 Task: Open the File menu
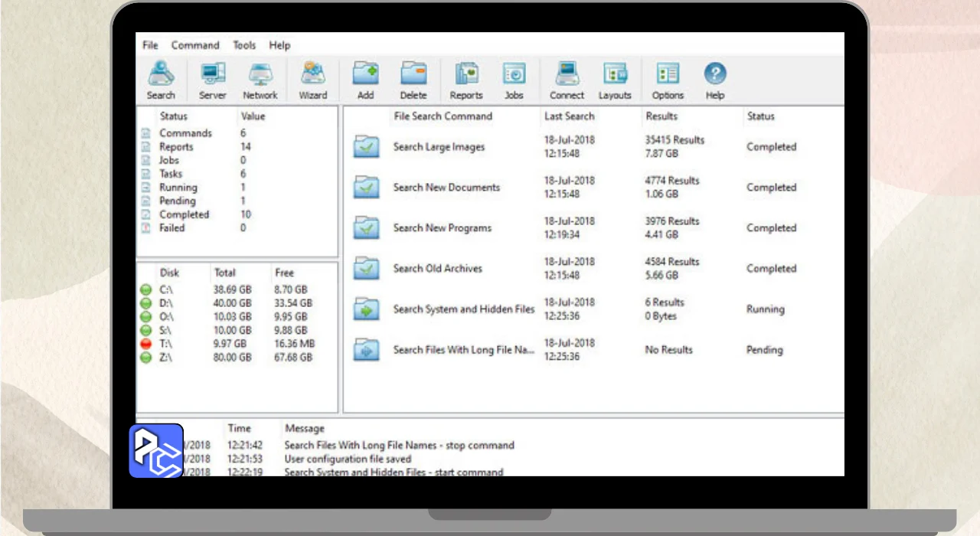coord(150,45)
